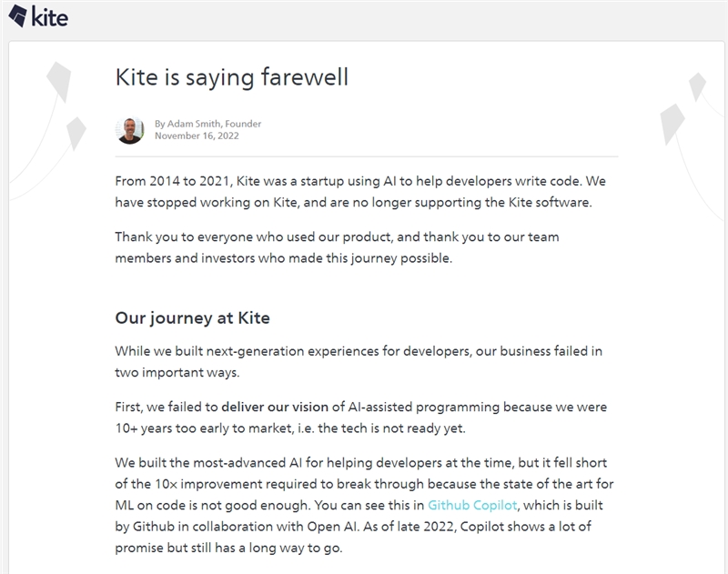Click the small kite drawing at top right
Image resolution: width=728 pixels, height=574 pixels.
[698, 86]
